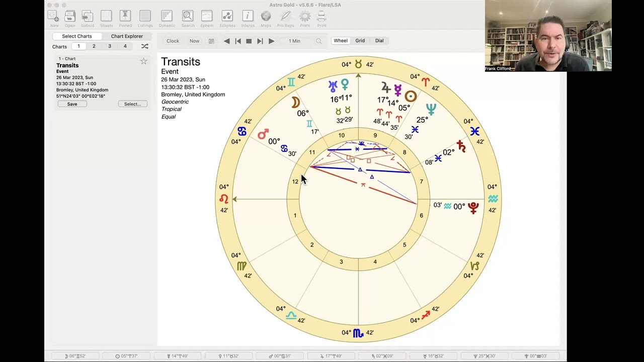Open the Sheets toolbar item
The image size is (644, 362).
[x=106, y=19]
